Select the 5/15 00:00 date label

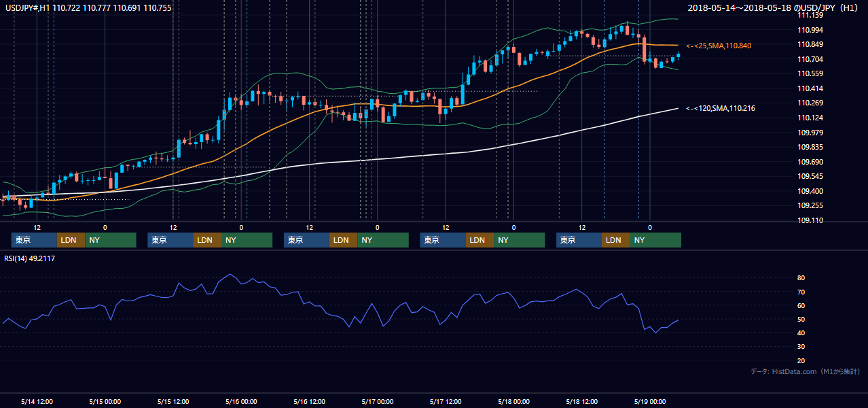105,401
